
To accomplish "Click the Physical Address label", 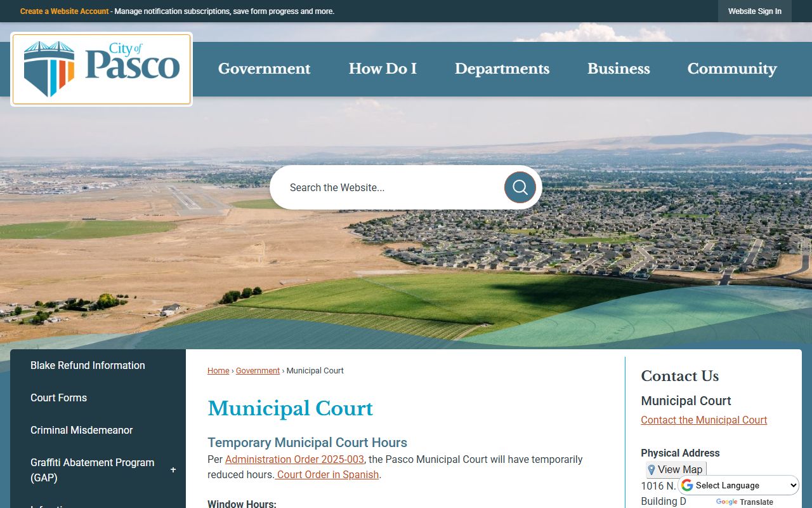I will [x=680, y=453].
